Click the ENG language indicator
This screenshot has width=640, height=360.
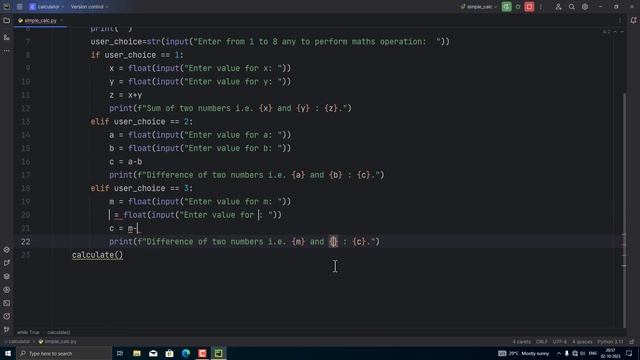pyautogui.click(x=593, y=353)
